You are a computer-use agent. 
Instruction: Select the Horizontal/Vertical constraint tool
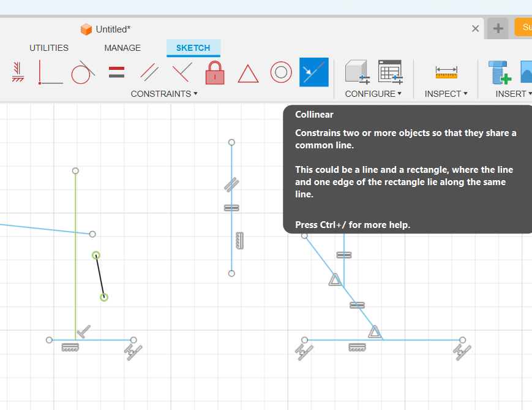click(x=18, y=72)
